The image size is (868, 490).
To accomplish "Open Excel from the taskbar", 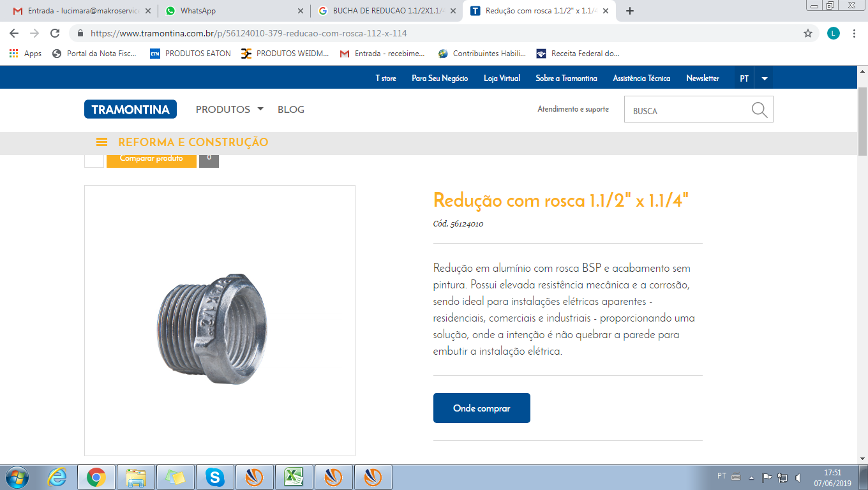I will pyautogui.click(x=294, y=477).
